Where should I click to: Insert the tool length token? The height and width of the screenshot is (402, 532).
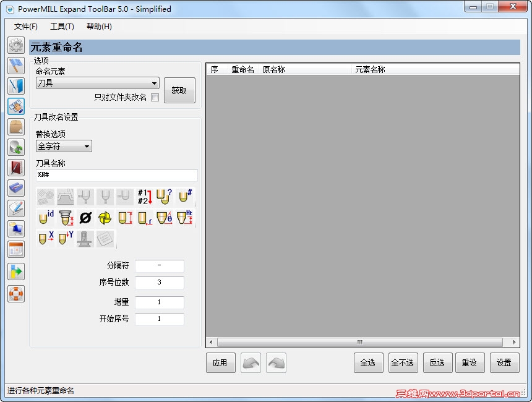(x=125, y=218)
